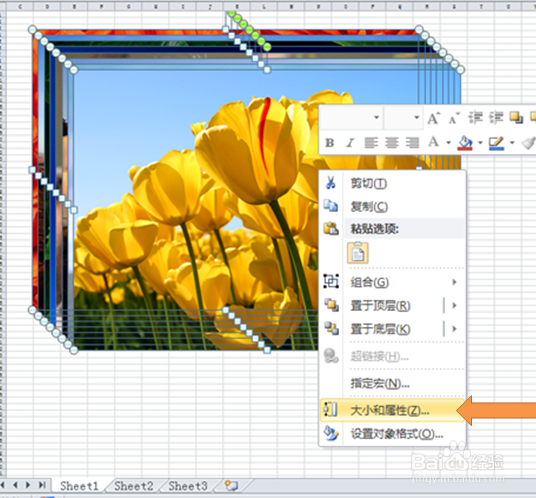Expand the 置于底层 submenu arrow
The width and height of the screenshot is (536, 498).
[x=454, y=328]
